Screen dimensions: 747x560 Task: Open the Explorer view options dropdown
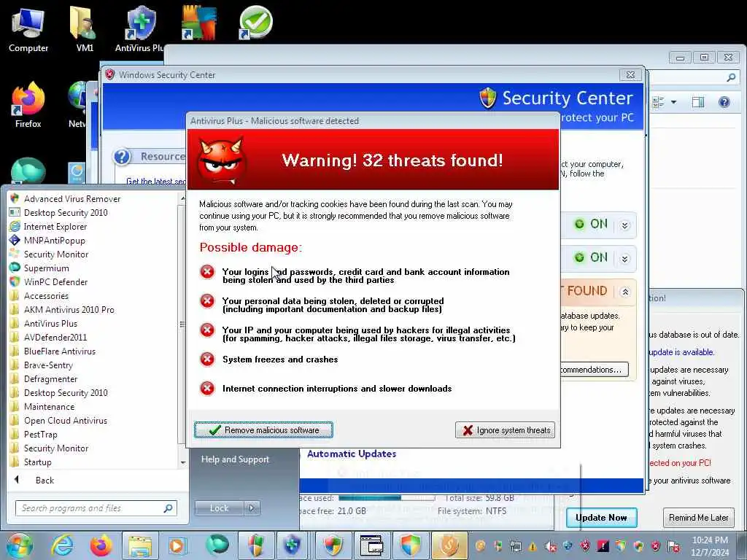pos(673,102)
